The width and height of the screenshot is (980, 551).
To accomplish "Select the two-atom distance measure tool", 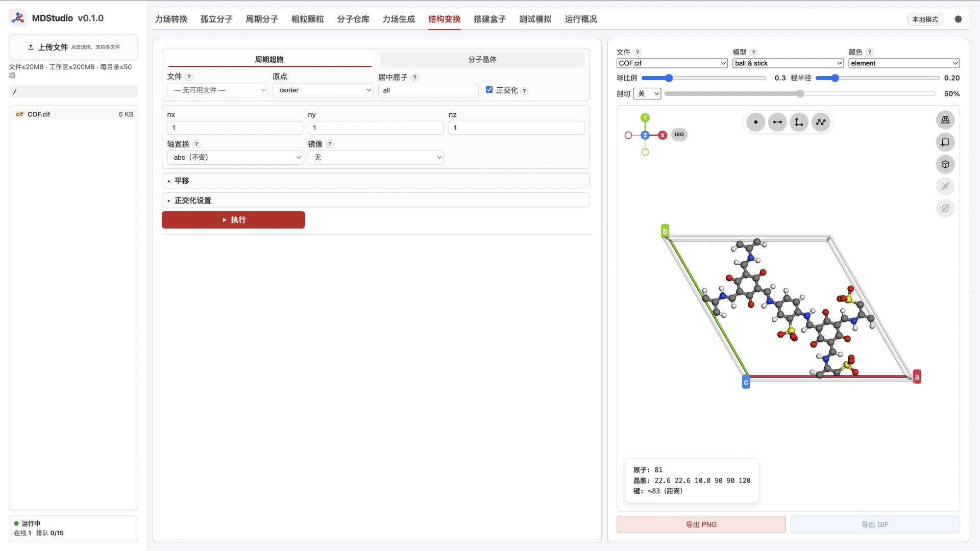I will (x=777, y=122).
